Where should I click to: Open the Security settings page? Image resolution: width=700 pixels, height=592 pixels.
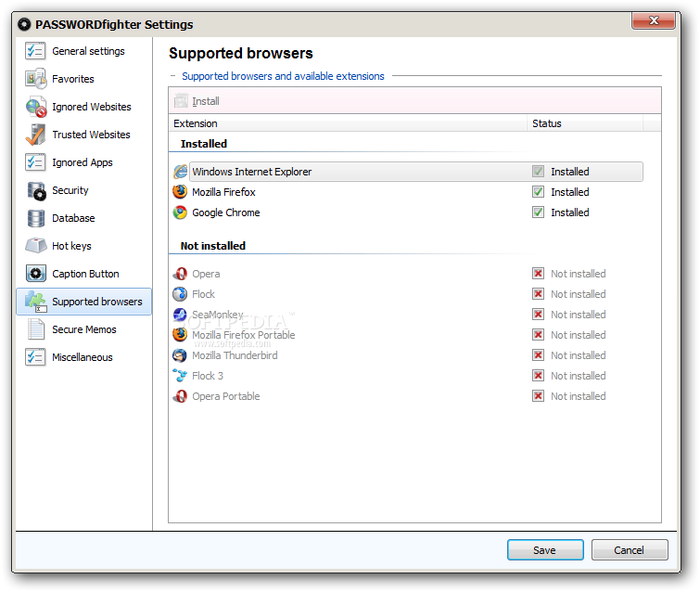point(84,190)
